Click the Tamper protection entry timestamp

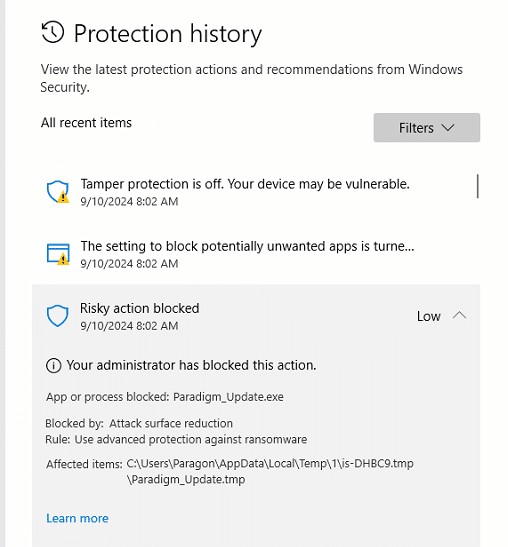129,202
